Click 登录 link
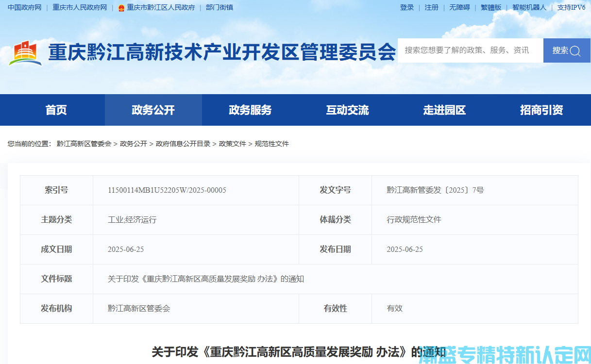This screenshot has height=364, width=591. coord(407,7)
